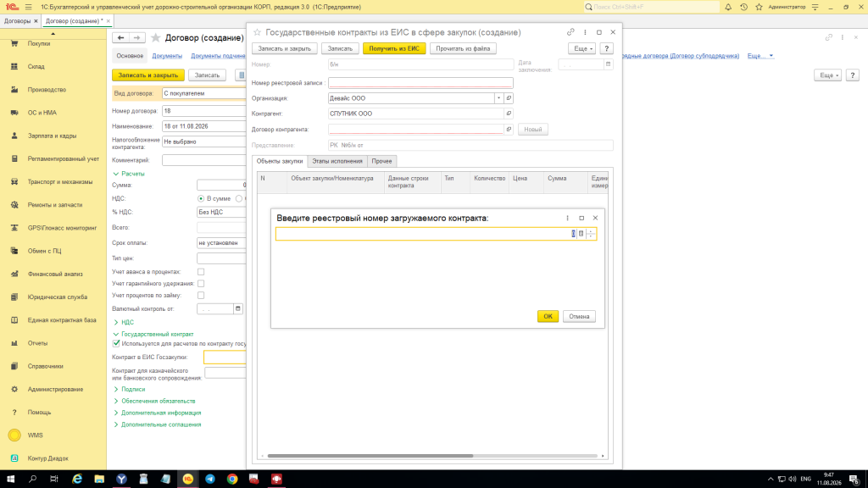Viewport: 868px width, 488px height.
Task: Click Записать и закрыть in contracts window
Action: click(x=285, y=48)
